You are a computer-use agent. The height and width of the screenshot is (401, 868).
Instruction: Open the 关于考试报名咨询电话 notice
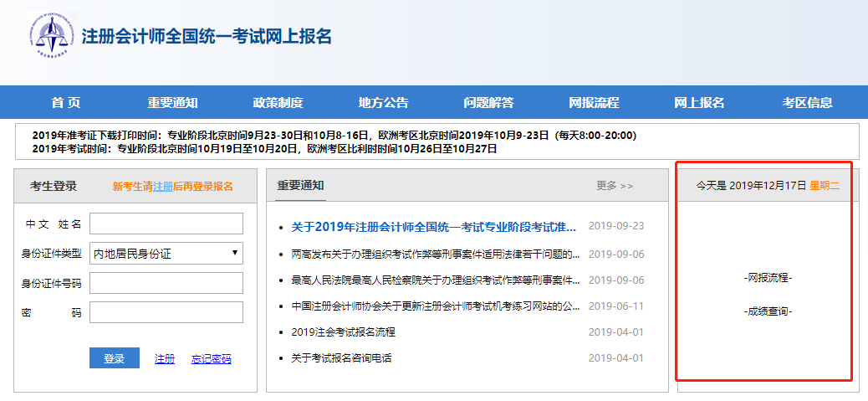(341, 358)
